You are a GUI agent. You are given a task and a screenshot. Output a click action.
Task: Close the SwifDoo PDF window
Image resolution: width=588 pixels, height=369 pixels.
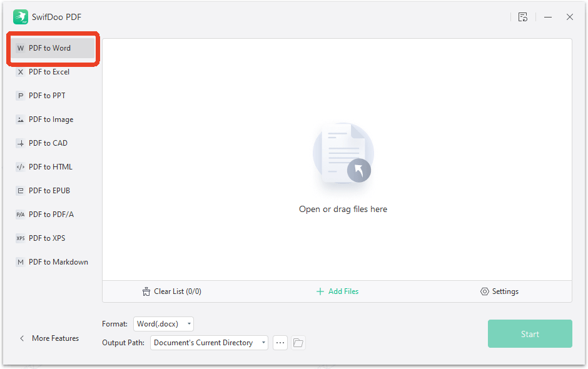570,17
